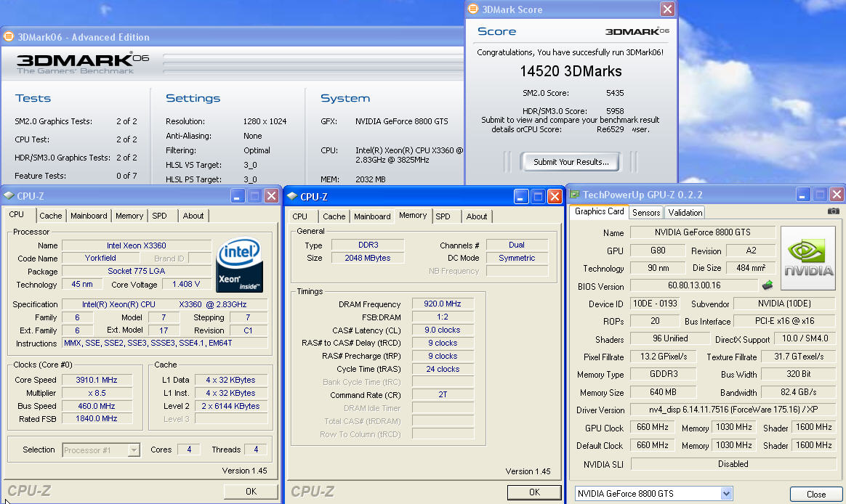Click the 9.0 clocks CAS latency value
Image resolution: width=846 pixels, height=504 pixels.
(443, 330)
